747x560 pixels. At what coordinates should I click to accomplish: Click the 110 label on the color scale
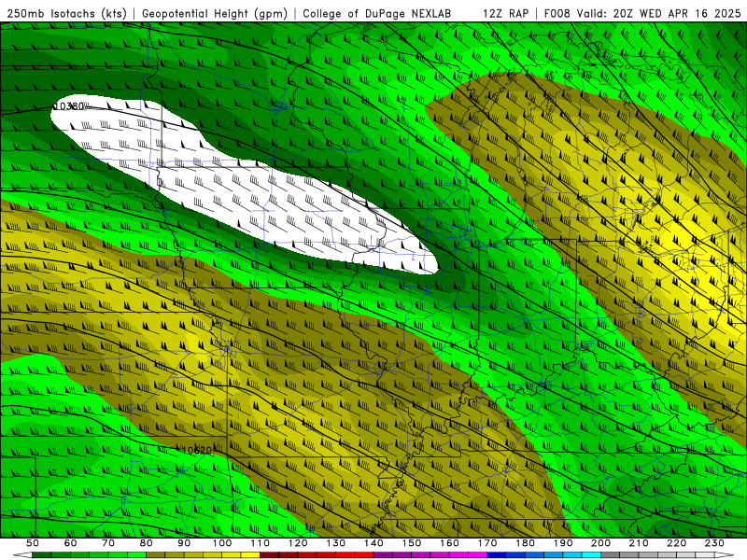pos(260,543)
